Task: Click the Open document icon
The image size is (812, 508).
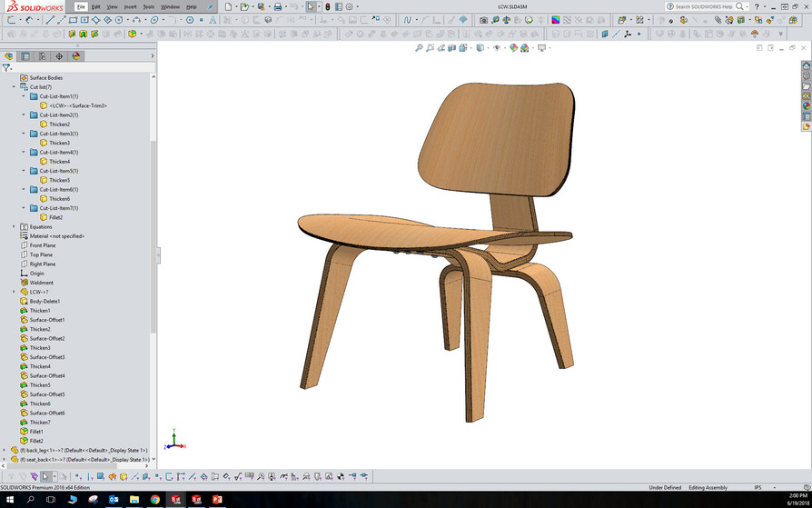Action: pos(244,6)
